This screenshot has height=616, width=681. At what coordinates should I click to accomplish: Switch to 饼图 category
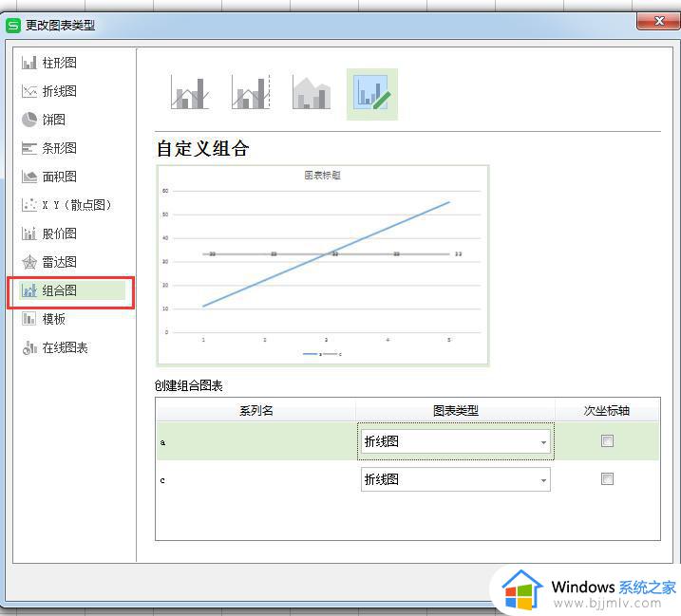tap(54, 120)
